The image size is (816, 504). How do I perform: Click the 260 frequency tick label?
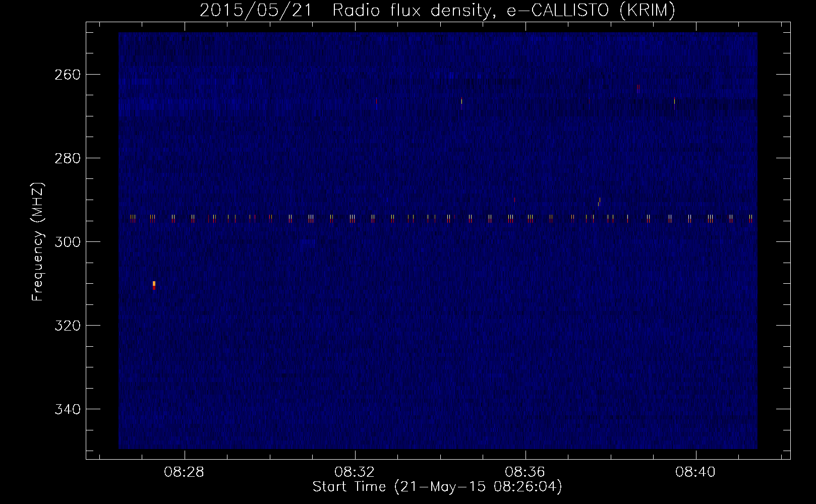[67, 75]
